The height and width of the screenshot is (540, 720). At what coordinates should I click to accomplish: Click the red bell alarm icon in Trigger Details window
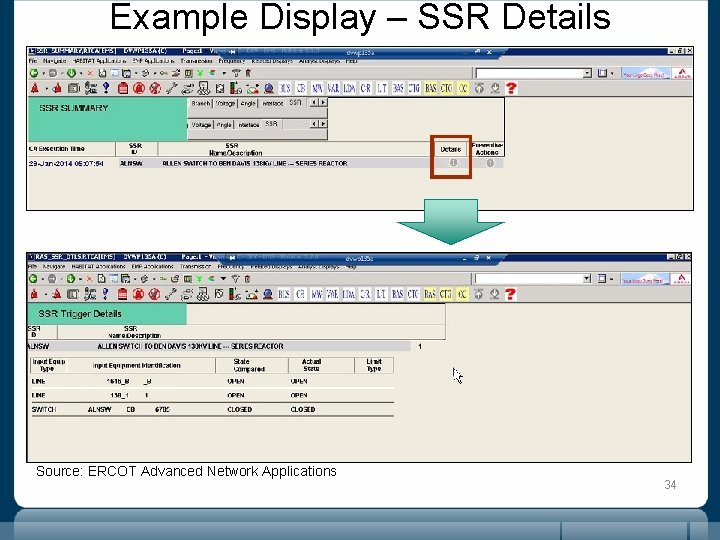[34, 294]
